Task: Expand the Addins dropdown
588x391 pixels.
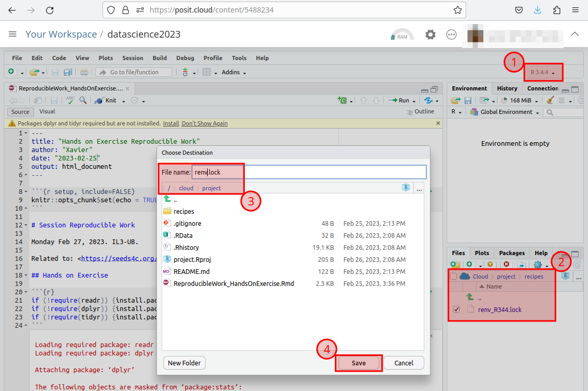Action: pyautogui.click(x=234, y=72)
